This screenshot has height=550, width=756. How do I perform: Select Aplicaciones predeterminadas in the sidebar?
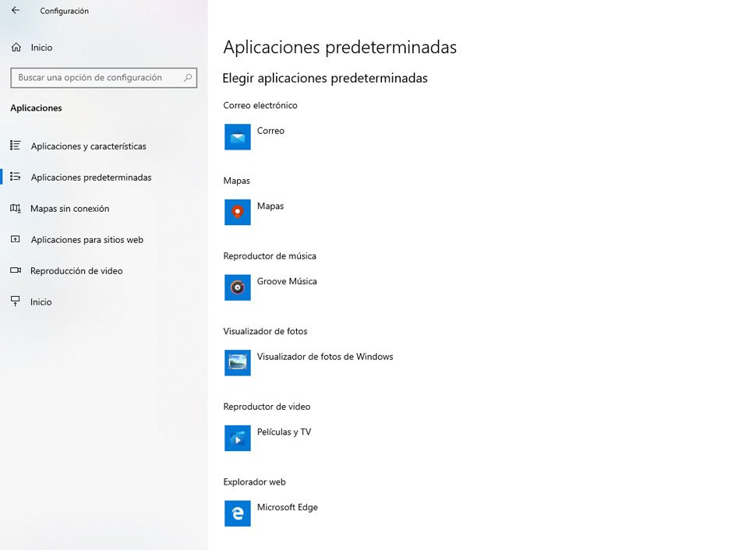click(x=91, y=178)
